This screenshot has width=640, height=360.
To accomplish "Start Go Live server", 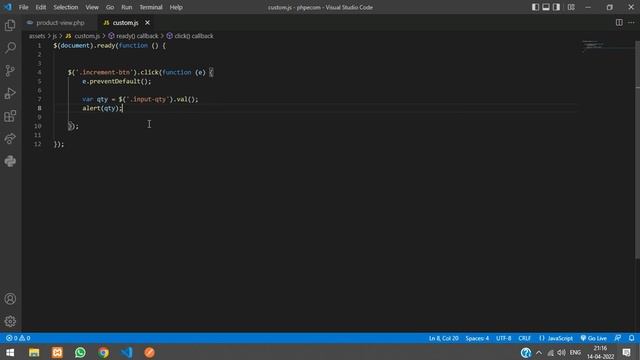I will tap(594, 338).
